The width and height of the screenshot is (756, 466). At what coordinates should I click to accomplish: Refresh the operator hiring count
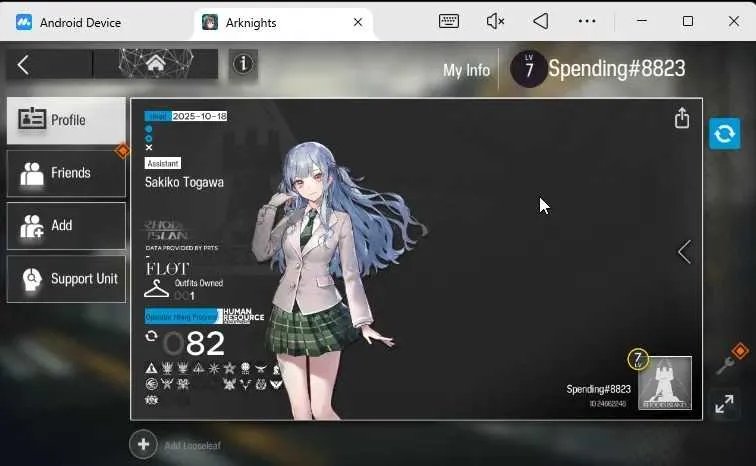[x=151, y=336]
